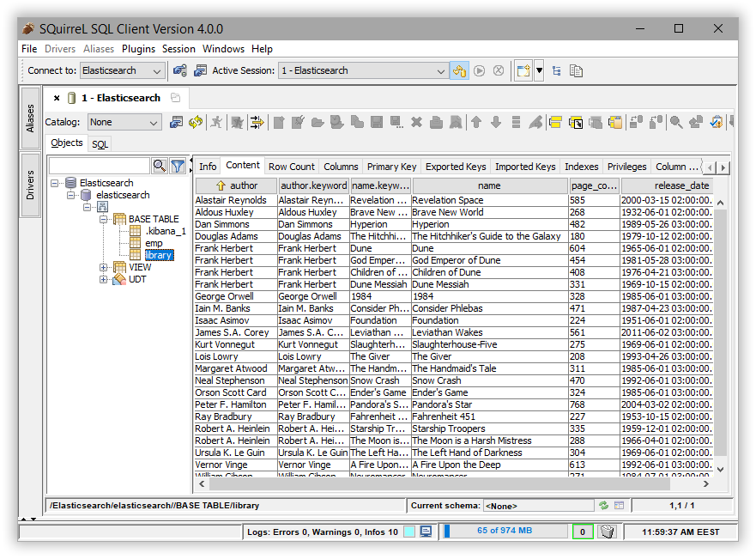Open the Plugins menu
The height and width of the screenshot is (559, 756).
pyautogui.click(x=138, y=49)
